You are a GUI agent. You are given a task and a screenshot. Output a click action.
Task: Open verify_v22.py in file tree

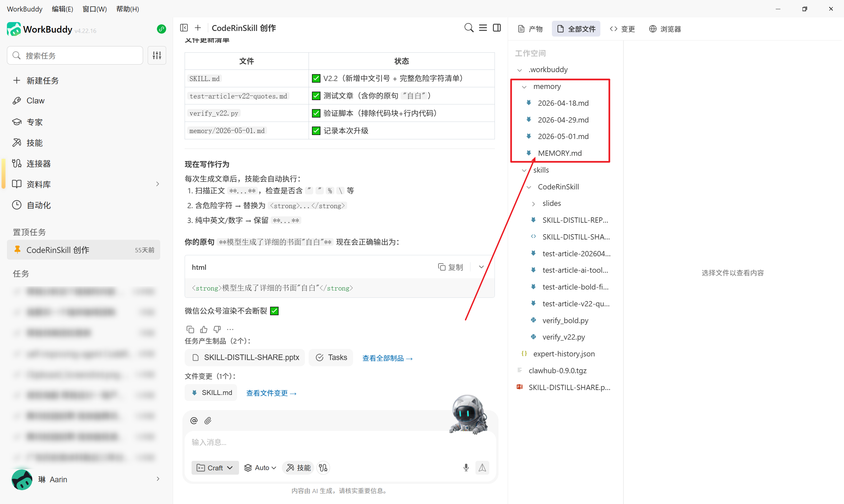(x=563, y=337)
